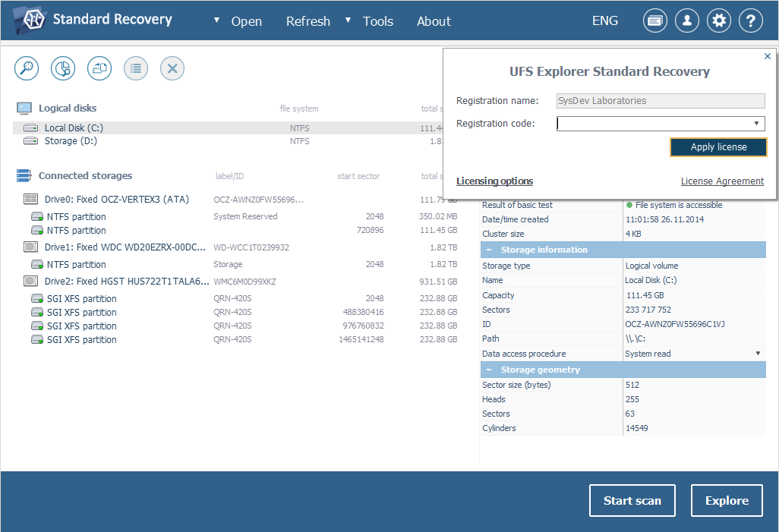Open the Tools menu

point(378,21)
